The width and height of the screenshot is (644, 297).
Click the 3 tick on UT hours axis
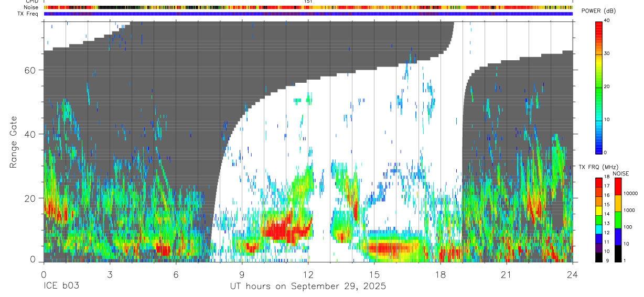pyautogui.click(x=110, y=275)
